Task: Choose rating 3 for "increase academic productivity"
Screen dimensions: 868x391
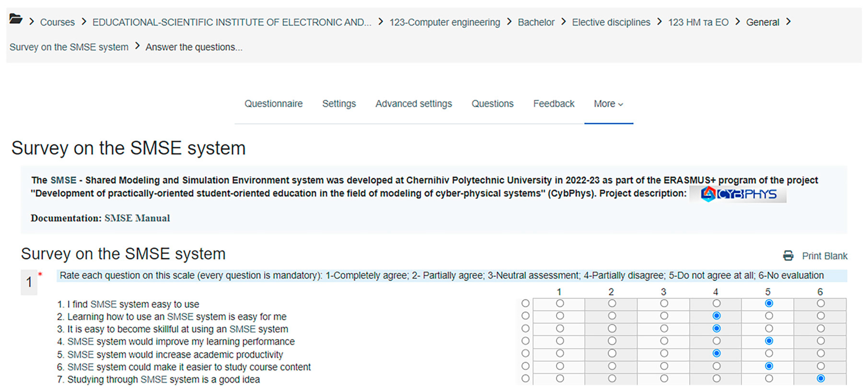Action: coord(664,353)
